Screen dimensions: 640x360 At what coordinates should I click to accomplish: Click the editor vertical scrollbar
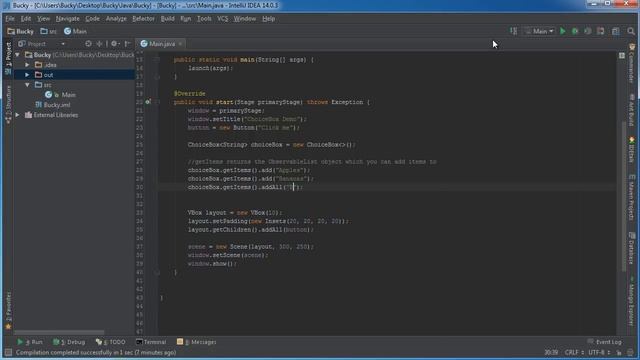[x=623, y=196]
